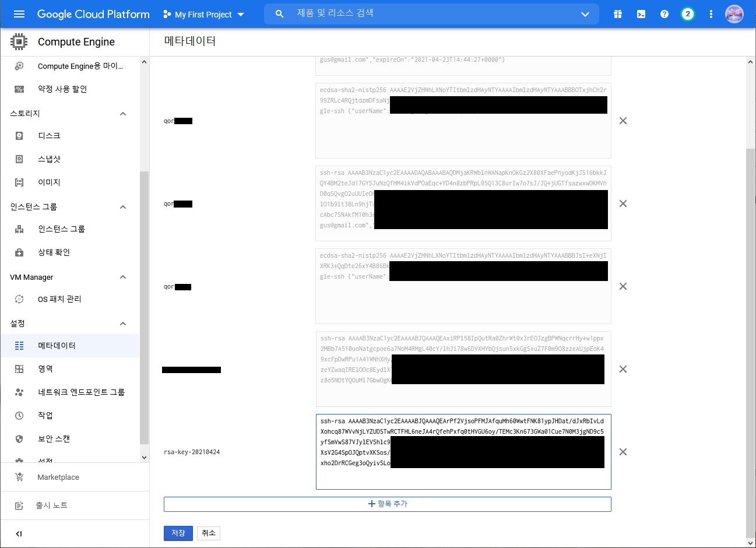Screen dimensions: 756x548
Task: Click the main page scrollbar thumb
Action: pyautogui.click(x=751, y=343)
